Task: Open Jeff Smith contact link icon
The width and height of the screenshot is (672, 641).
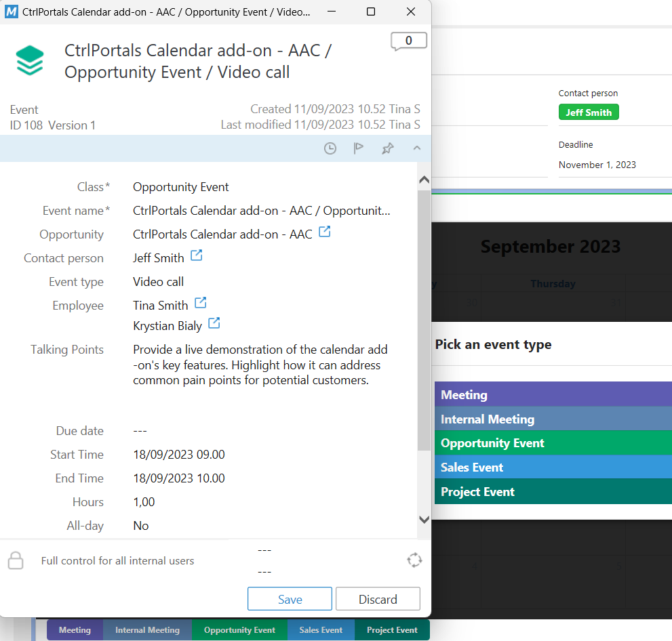Action: (x=196, y=255)
